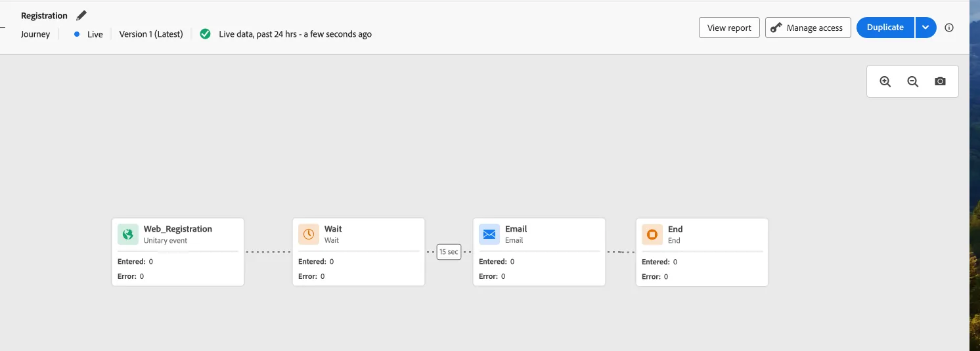This screenshot has height=351, width=980.
Task: Click Error count on Web_Registration node
Action: [131, 276]
